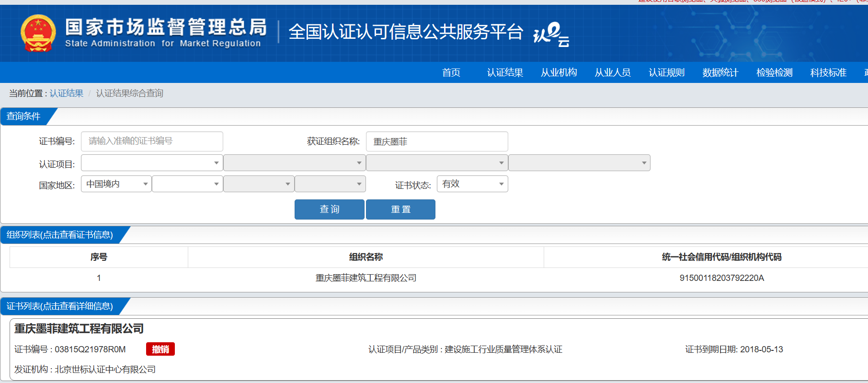The width and height of the screenshot is (868, 383).
Task: Expand the fourth 认证项目 dropdown
Action: point(579,163)
